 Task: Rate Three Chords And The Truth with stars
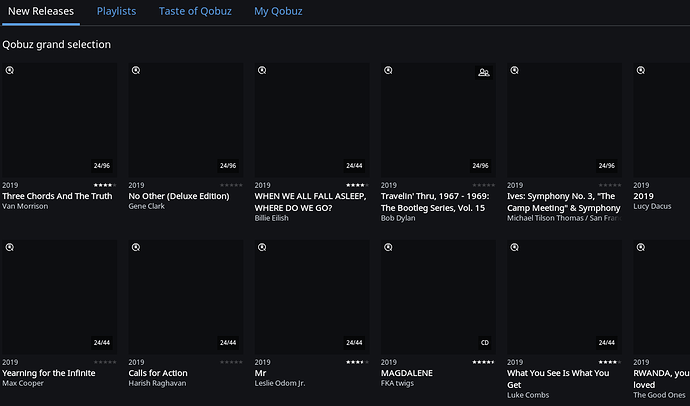pyautogui.click(x=105, y=185)
